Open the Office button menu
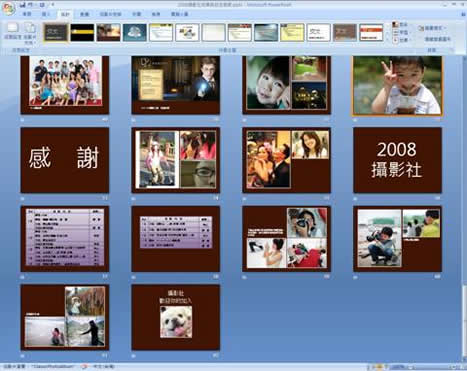This screenshot has width=467, height=371. click(8, 8)
